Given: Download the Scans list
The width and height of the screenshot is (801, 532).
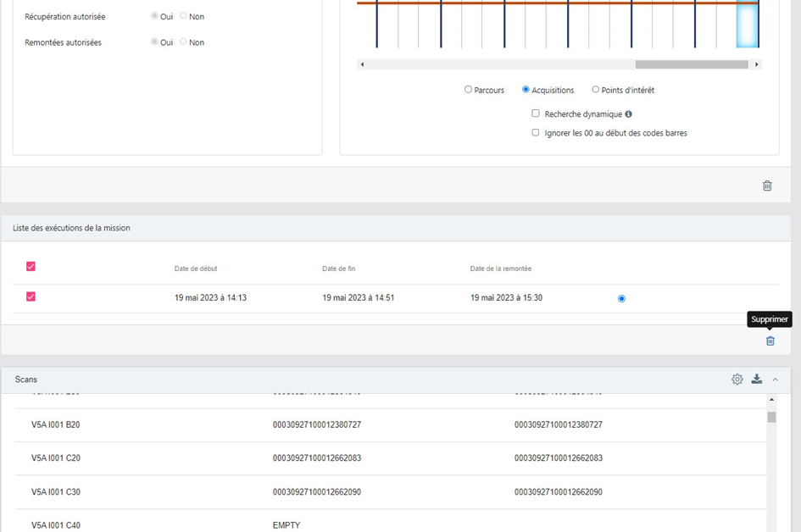Looking at the screenshot, I should (x=757, y=379).
